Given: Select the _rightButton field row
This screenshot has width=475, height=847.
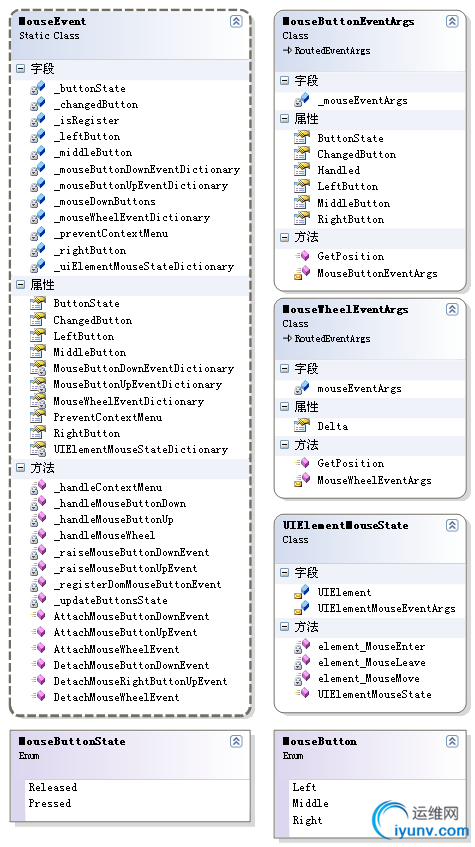Looking at the screenshot, I should coord(90,250).
